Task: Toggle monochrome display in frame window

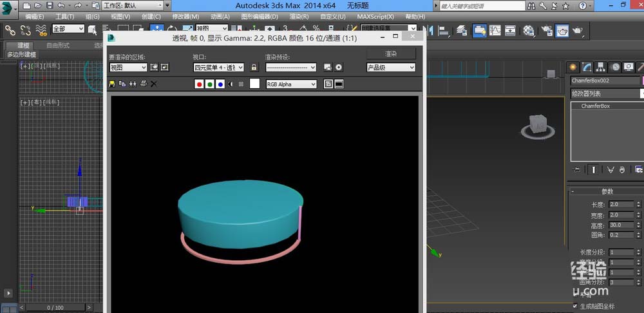Action: tap(241, 84)
